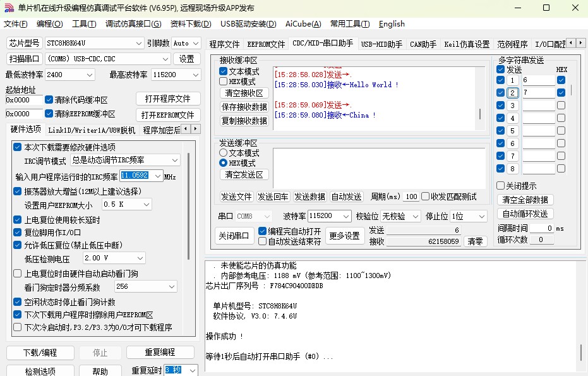
Task: Click the STC-ISP app icon in title bar
Action: pos(9,8)
